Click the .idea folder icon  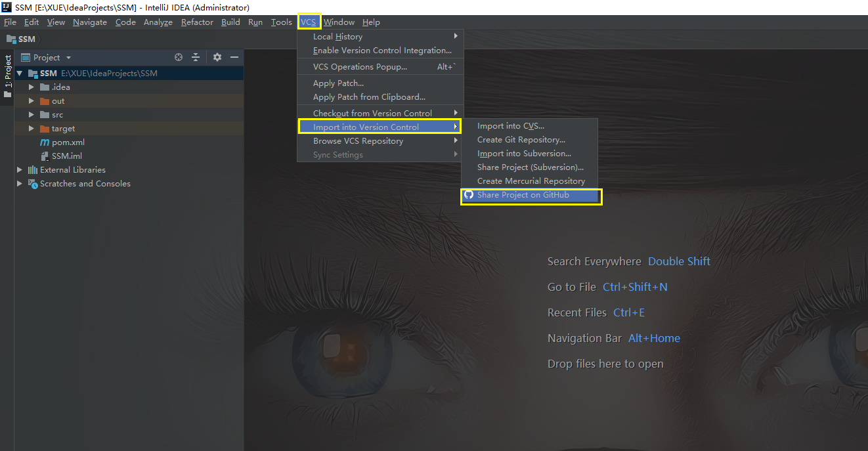coord(45,87)
